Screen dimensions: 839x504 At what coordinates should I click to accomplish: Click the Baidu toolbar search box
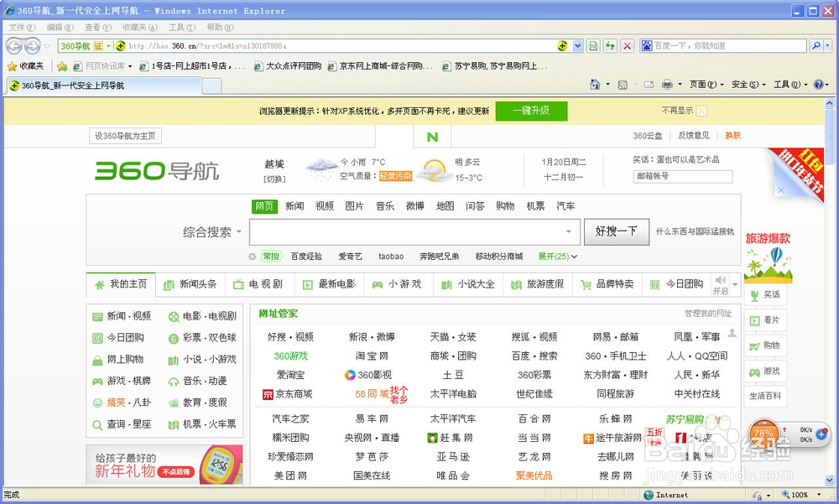723,46
